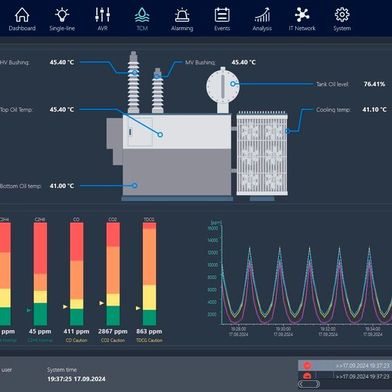Image resolution: width=392 pixels, height=392 pixels.
Task: Click the C2H6 gas level bar
Action: (x=40, y=274)
